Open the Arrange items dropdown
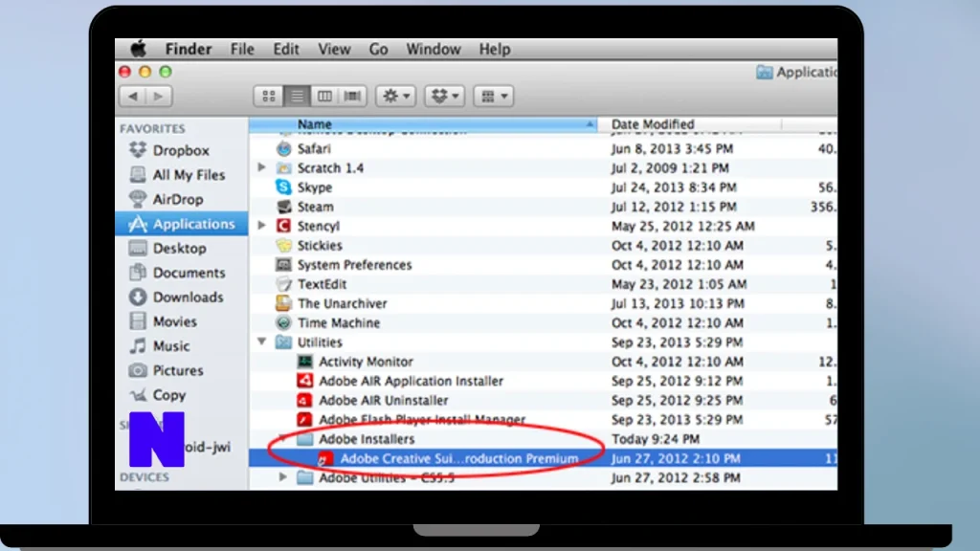Viewport: 980px width, 551px height. pyautogui.click(x=493, y=97)
